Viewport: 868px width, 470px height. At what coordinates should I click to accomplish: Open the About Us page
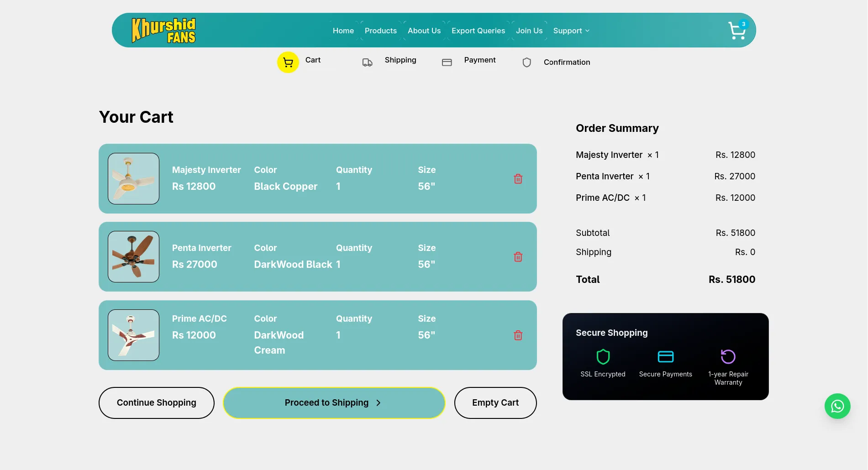point(424,31)
